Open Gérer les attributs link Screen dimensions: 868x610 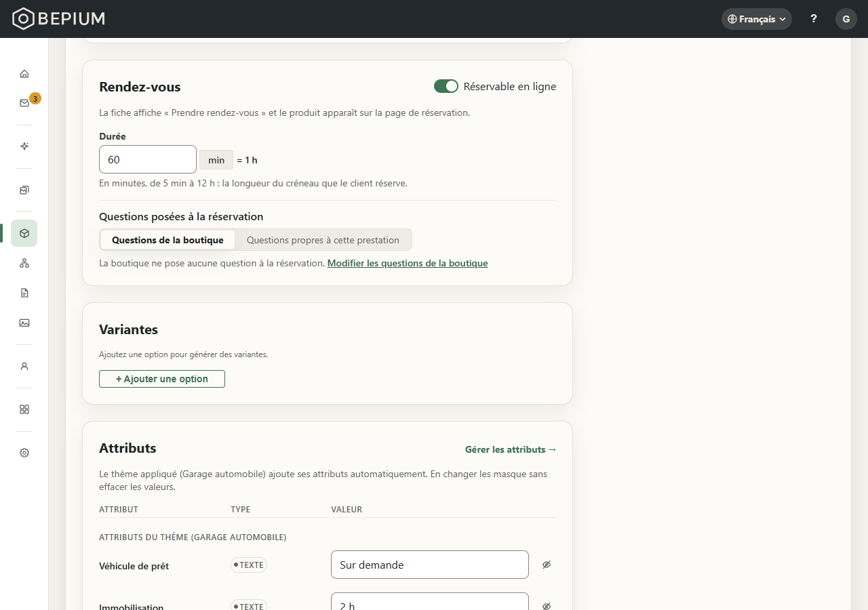coord(511,449)
